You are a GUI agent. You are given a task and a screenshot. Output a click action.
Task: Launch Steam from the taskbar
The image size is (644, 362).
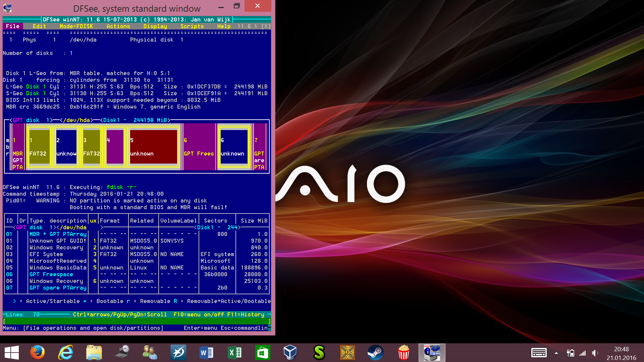point(375,353)
